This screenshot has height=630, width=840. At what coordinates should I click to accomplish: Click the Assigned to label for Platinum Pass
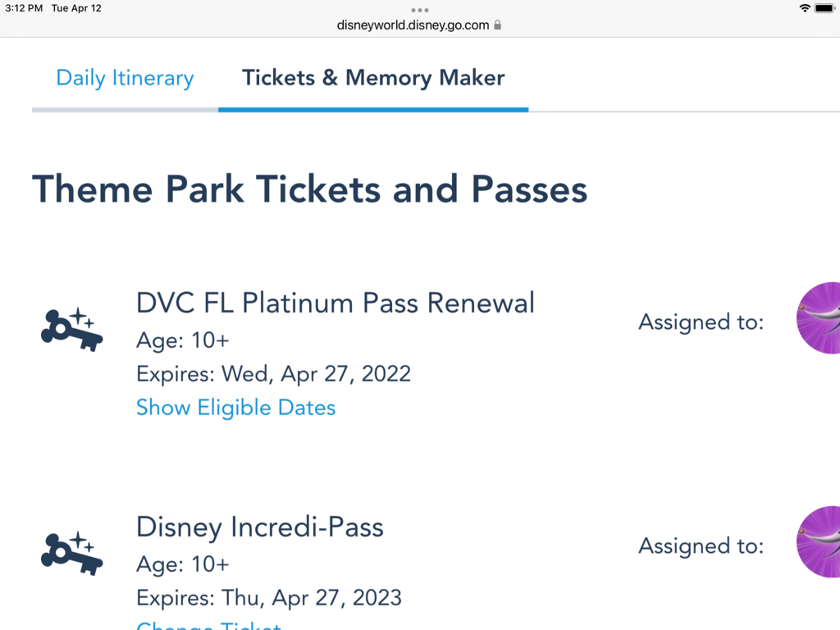click(701, 322)
